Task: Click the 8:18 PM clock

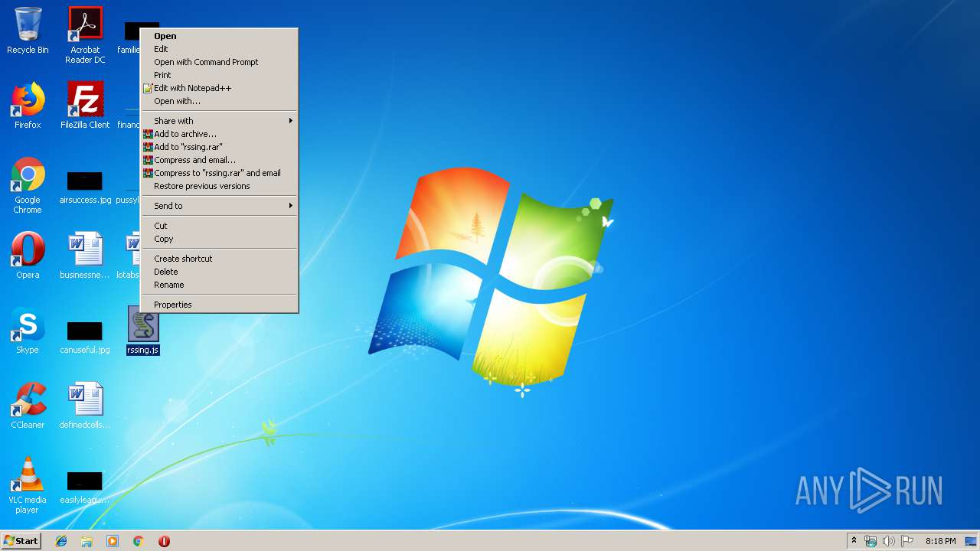Action: [x=940, y=541]
